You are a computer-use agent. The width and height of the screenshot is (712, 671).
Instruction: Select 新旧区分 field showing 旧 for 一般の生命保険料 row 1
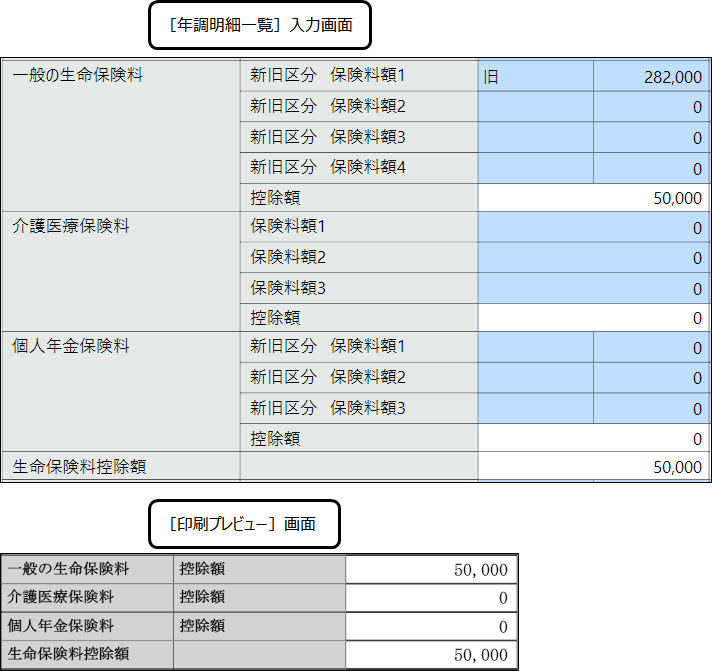coord(535,75)
